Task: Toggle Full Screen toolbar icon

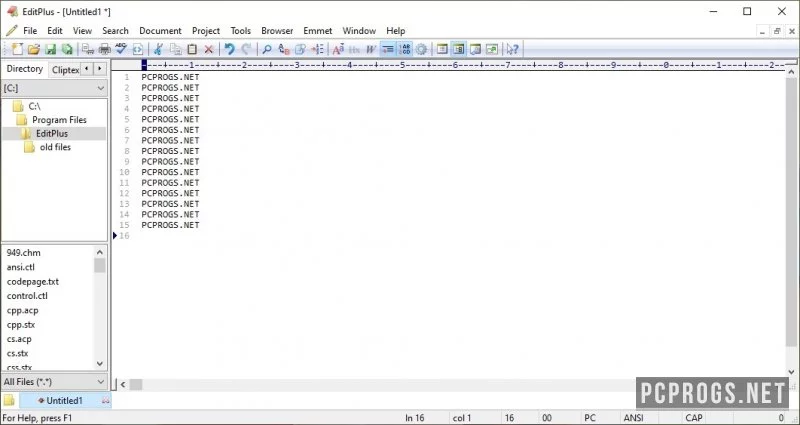Action: click(x=492, y=49)
